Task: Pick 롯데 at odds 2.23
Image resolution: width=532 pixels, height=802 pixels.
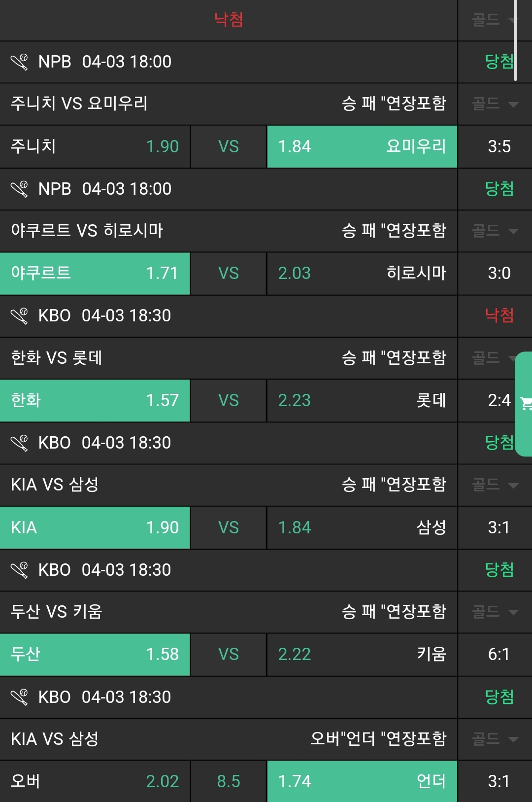Action: tap(362, 400)
